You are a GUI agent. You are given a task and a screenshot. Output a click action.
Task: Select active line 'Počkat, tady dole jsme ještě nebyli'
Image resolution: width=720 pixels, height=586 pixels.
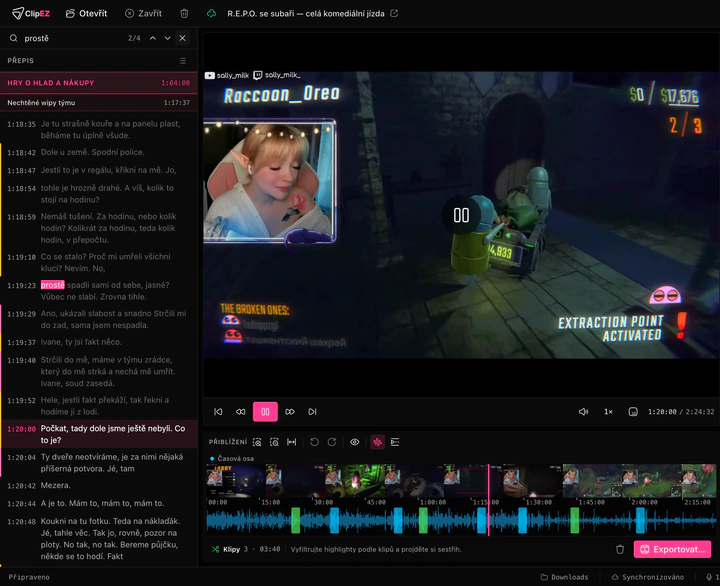(99, 434)
